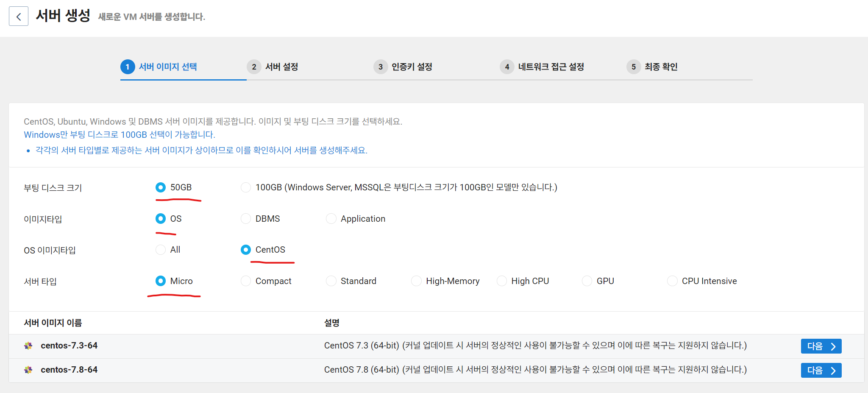Click 설명 column header
The height and width of the screenshot is (393, 868).
332,323
